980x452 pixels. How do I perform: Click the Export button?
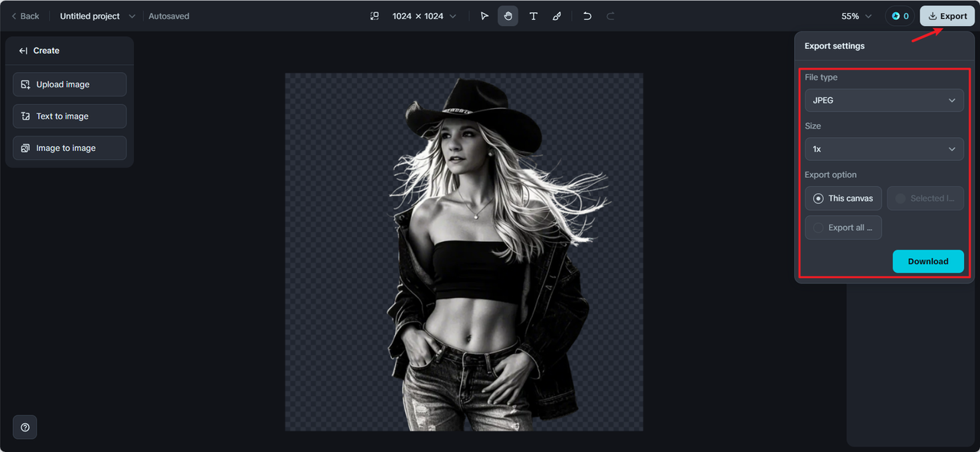(x=947, y=16)
